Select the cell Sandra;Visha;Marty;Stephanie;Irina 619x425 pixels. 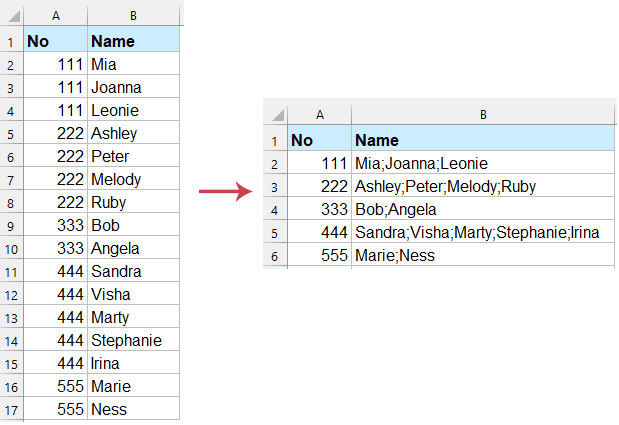point(482,232)
